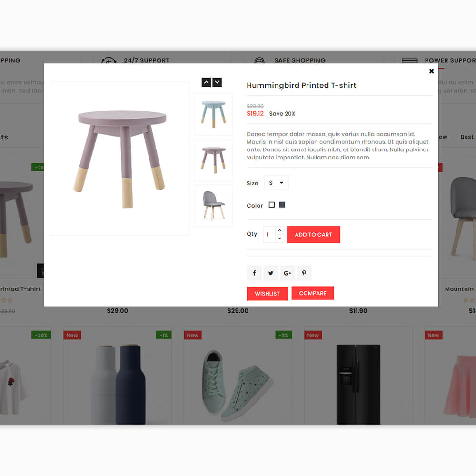The image size is (476, 476).
Task: Click the large stool product image
Action: pyautogui.click(x=120, y=159)
